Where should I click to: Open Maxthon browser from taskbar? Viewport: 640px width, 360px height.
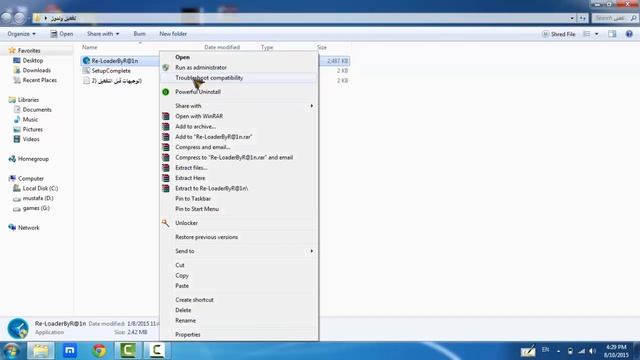[x=70, y=351]
